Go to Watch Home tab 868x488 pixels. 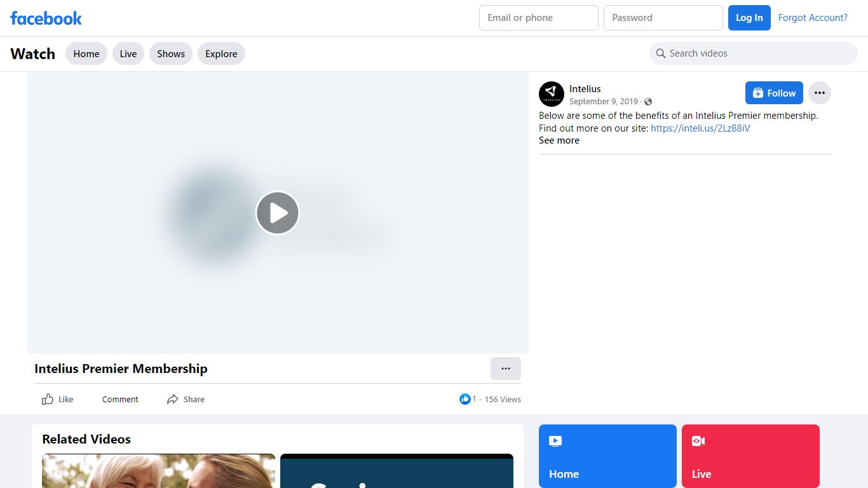click(x=86, y=54)
